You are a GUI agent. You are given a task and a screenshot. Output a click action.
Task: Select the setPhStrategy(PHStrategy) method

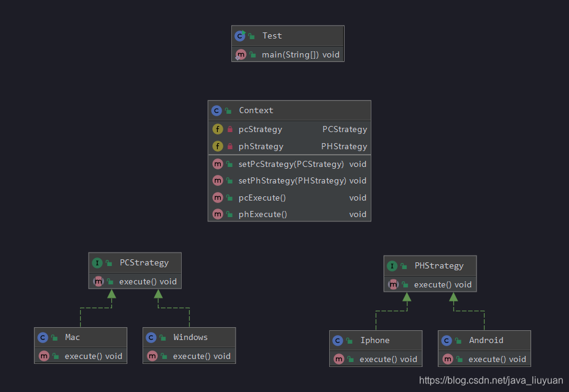(292, 180)
